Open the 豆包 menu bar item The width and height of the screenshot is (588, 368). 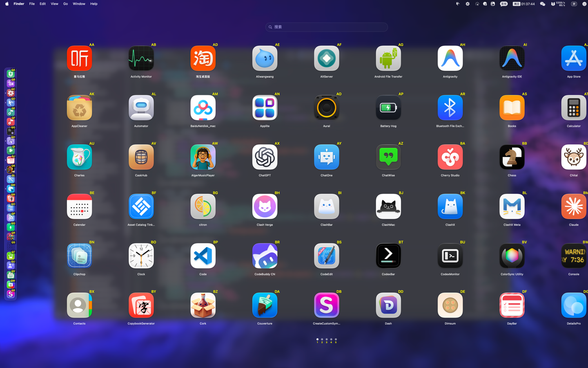click(x=503, y=4)
